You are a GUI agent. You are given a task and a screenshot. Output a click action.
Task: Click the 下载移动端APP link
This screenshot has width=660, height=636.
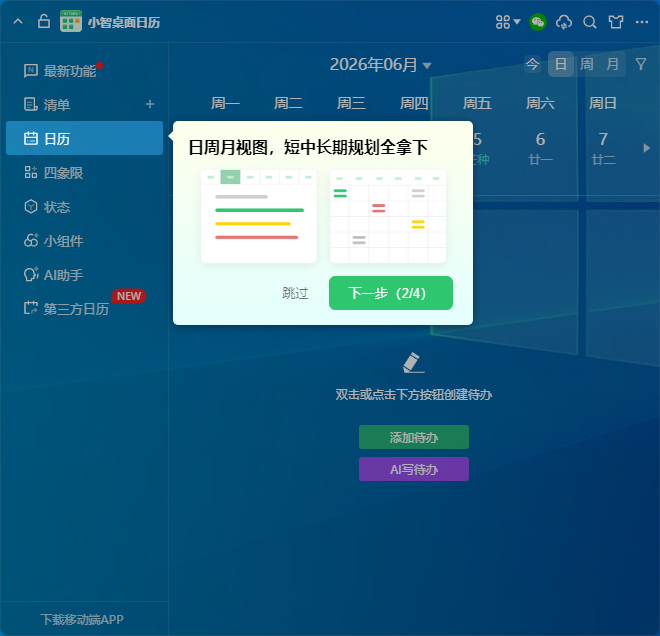tap(82, 619)
